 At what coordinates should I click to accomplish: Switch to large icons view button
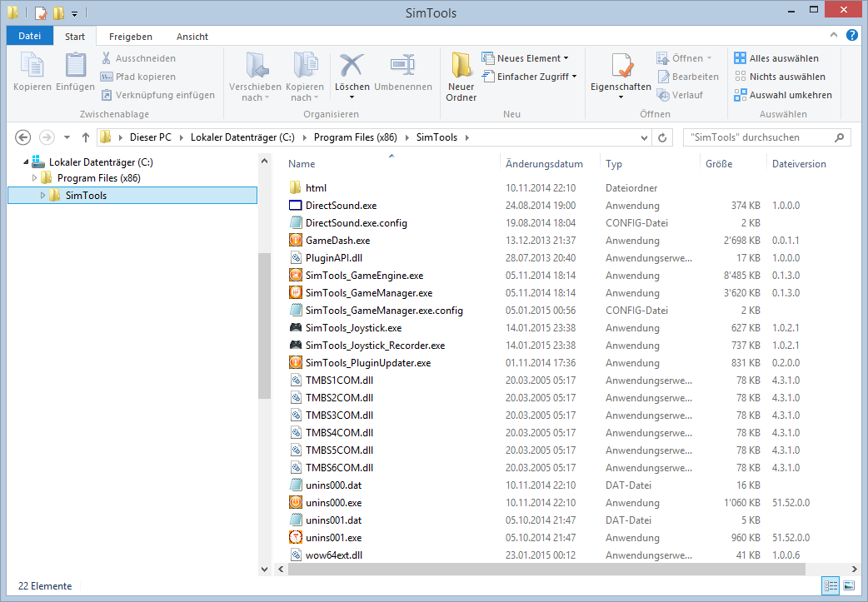tap(849, 585)
